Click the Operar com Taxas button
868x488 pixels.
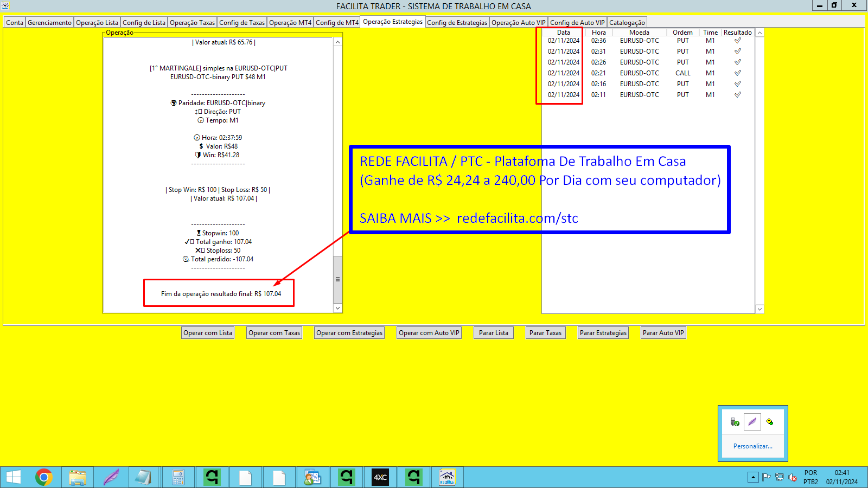point(274,333)
